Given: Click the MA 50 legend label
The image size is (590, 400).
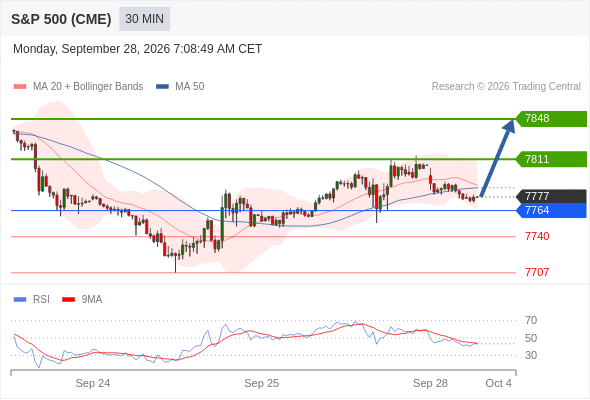Looking at the screenshot, I should coord(190,87).
